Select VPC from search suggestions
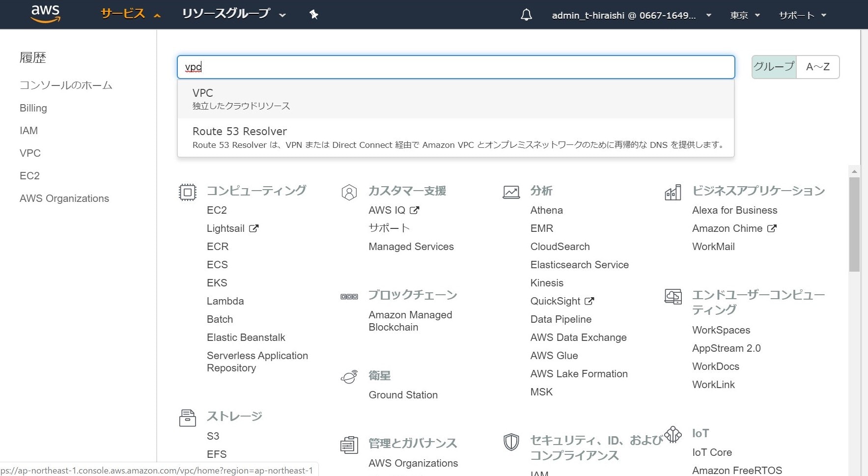868x476 pixels. click(456, 99)
